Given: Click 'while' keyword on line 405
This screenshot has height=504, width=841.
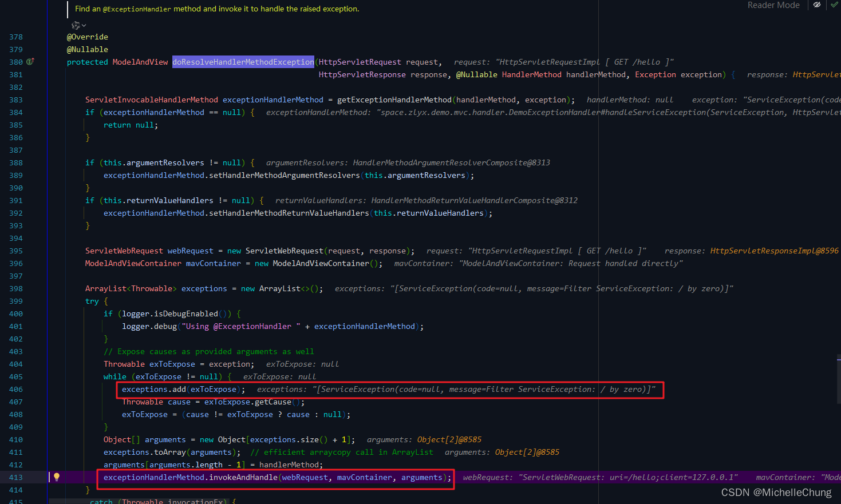Looking at the screenshot, I should [115, 376].
